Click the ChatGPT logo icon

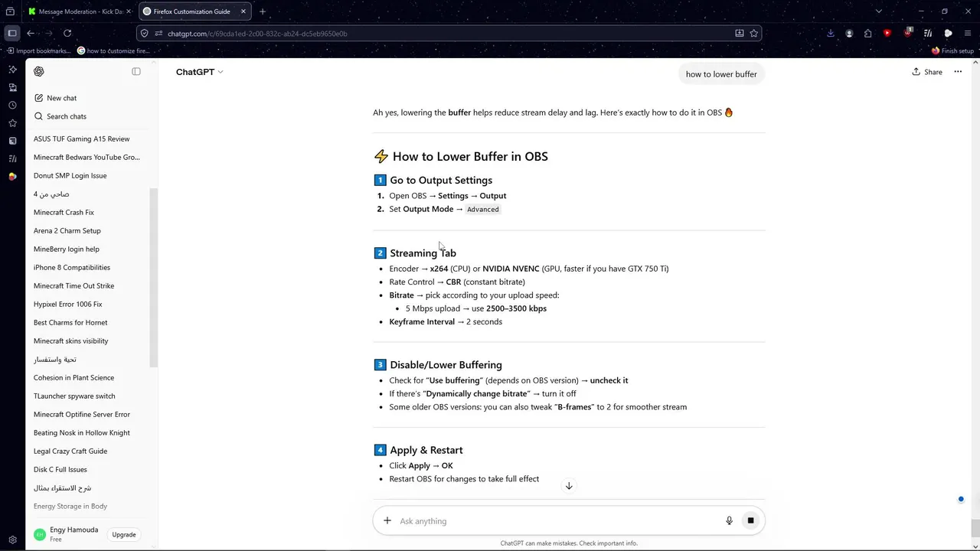click(x=39, y=71)
